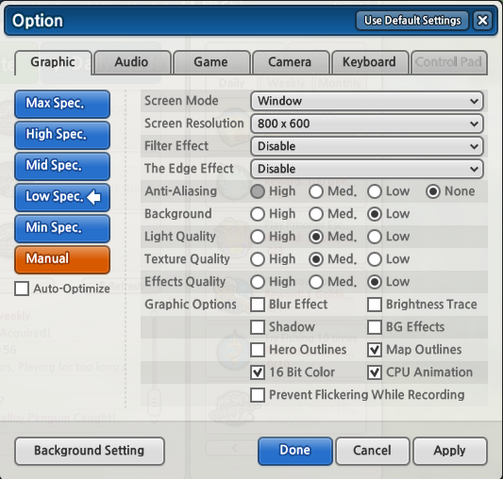
Task: Open the Camera tab
Action: point(290,62)
